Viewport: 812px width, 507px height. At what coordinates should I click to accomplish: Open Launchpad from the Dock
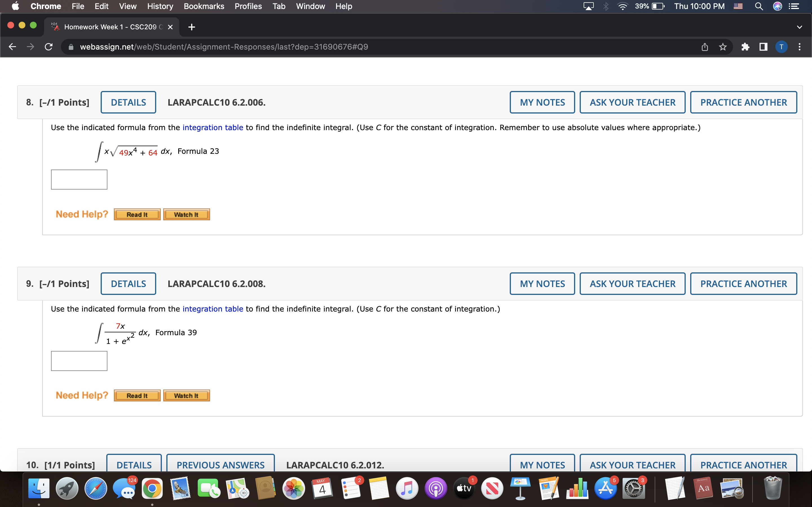point(67,489)
